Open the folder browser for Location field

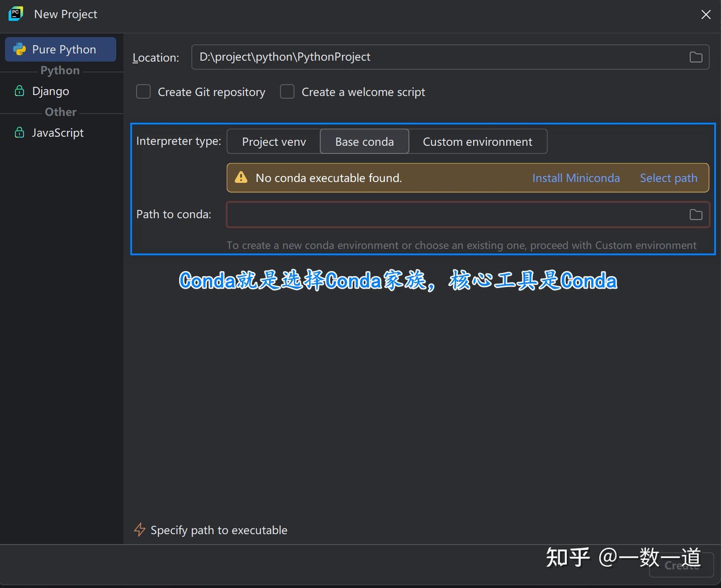point(696,57)
